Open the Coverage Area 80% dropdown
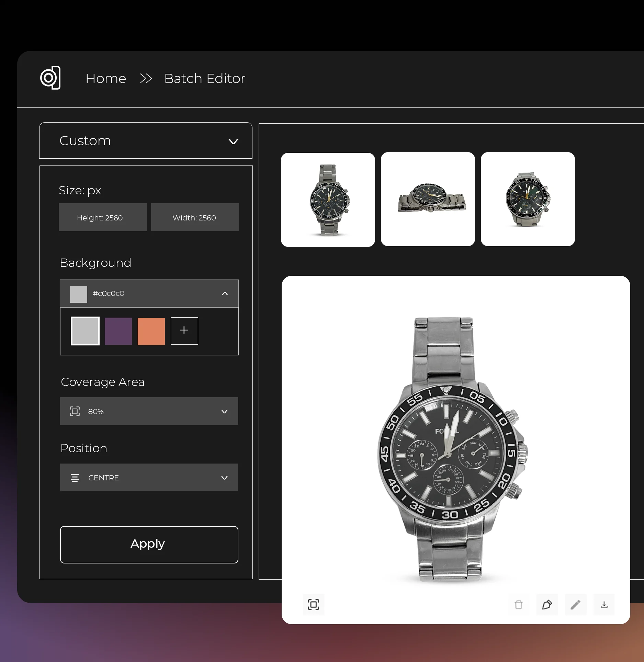Image resolution: width=644 pixels, height=662 pixels. (x=149, y=411)
